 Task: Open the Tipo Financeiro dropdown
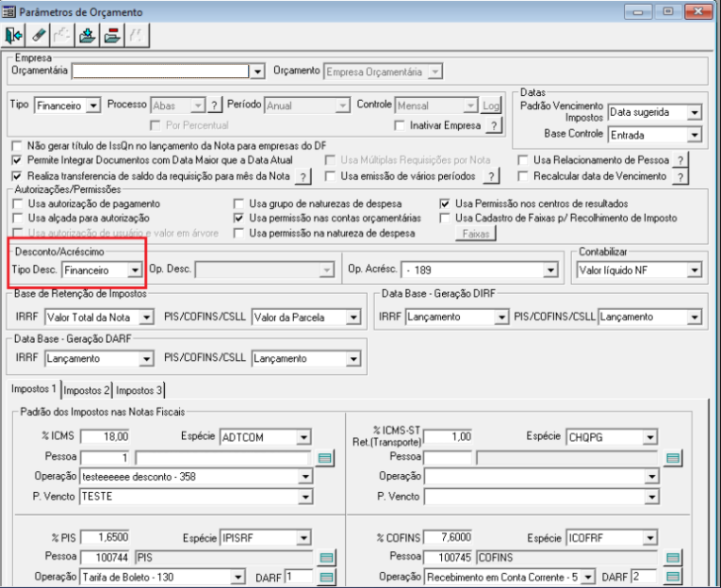pos(93,106)
